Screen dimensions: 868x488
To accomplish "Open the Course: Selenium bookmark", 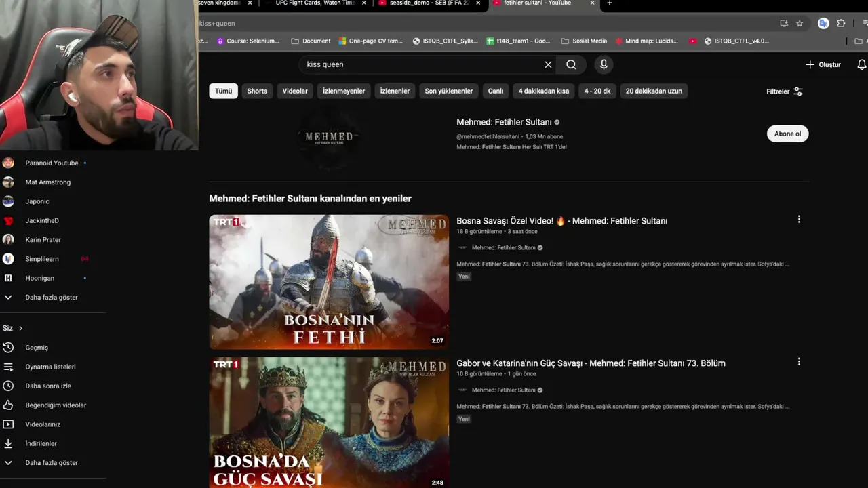I will (x=248, y=41).
